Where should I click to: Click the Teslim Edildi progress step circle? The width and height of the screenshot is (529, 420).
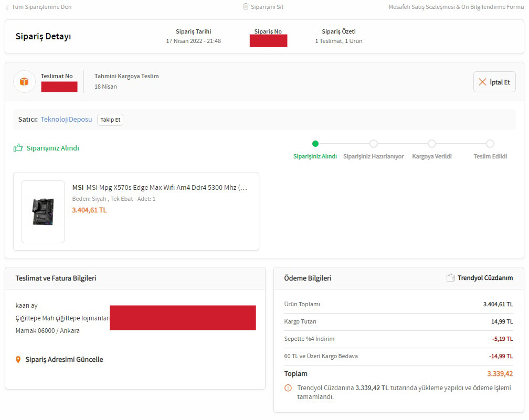coord(490,144)
